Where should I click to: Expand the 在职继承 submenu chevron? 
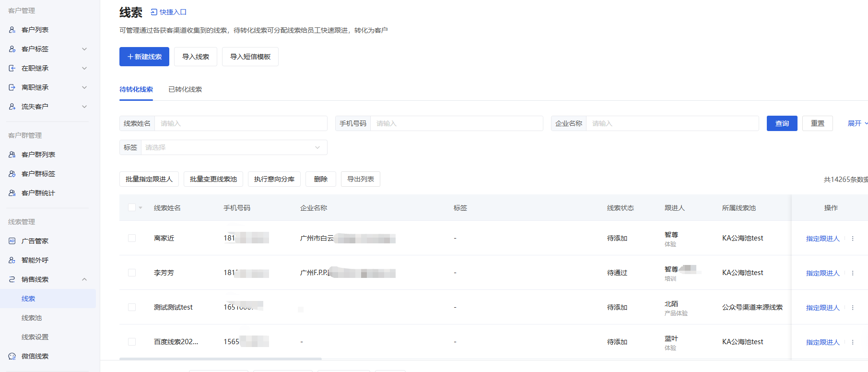pyautogui.click(x=84, y=68)
